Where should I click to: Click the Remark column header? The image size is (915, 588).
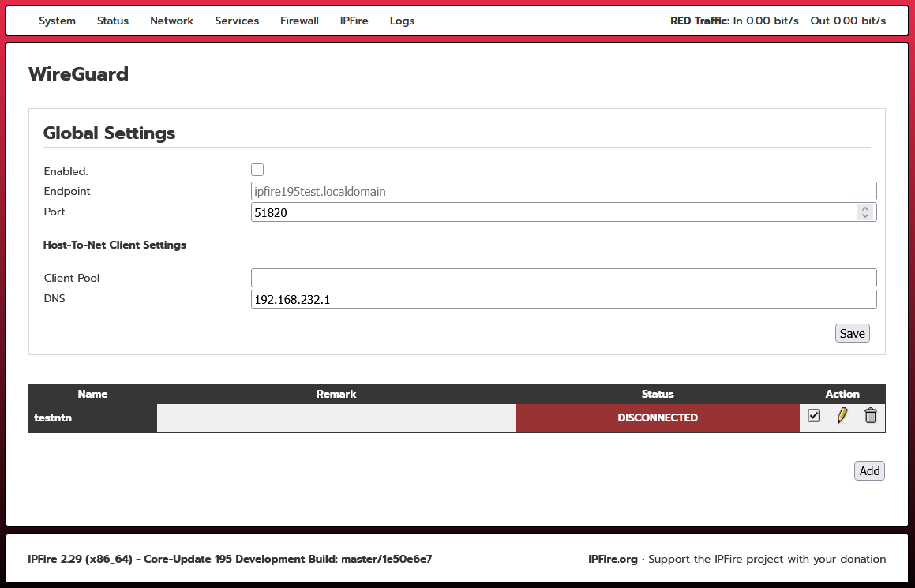point(336,394)
